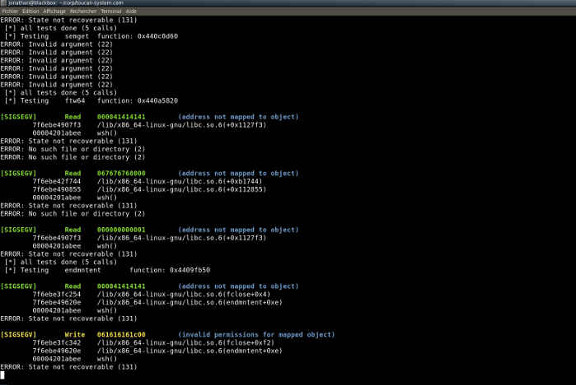Screen dimensions: 576x385
Task: Open the Édition menu
Action: click(x=30, y=11)
